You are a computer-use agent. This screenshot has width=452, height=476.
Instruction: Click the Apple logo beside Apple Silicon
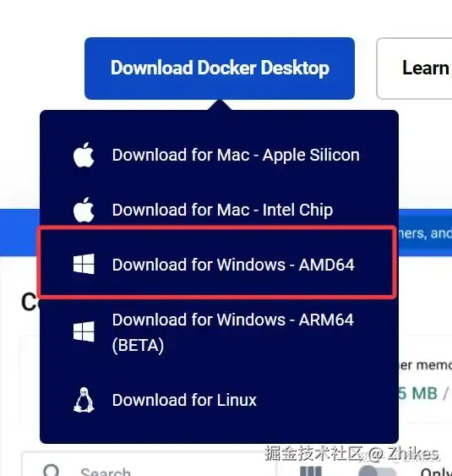click(84, 155)
